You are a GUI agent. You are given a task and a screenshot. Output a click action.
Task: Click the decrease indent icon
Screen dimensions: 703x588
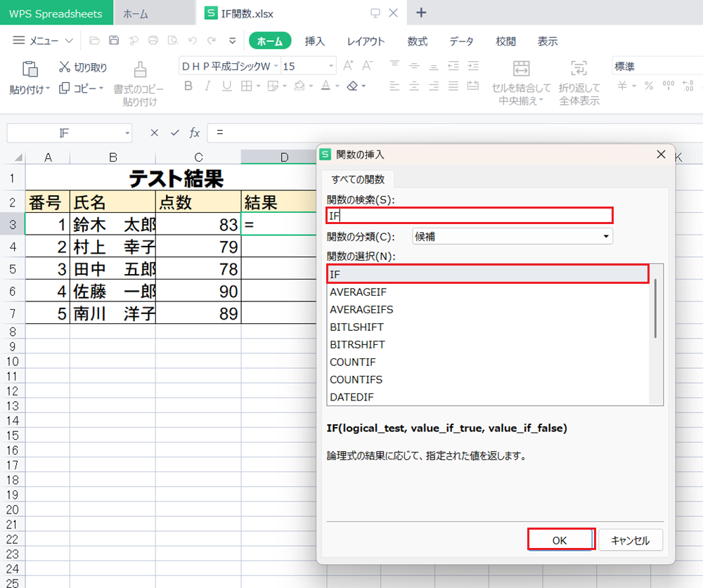453,66
